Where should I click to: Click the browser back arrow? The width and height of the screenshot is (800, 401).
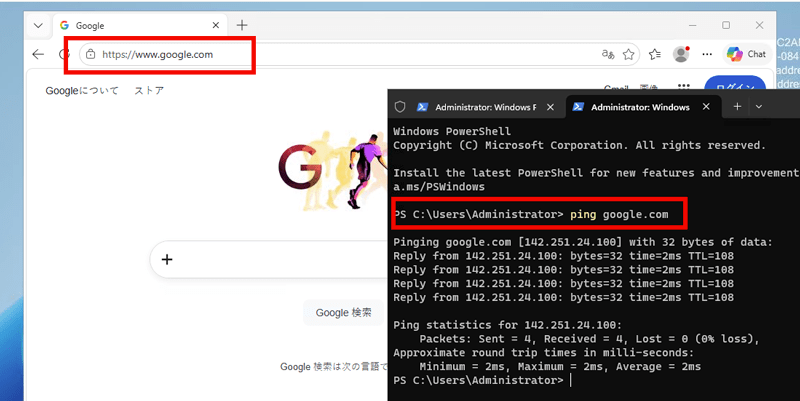(x=38, y=54)
